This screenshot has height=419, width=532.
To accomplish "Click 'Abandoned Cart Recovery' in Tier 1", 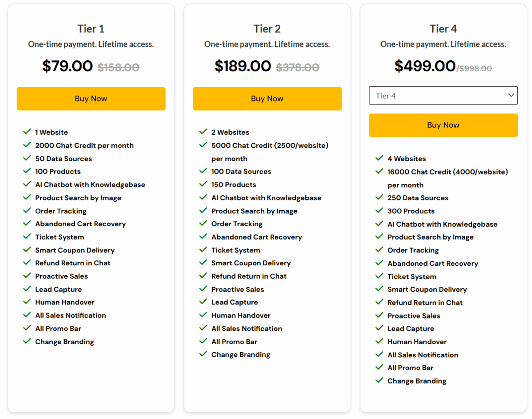I will [x=80, y=224].
